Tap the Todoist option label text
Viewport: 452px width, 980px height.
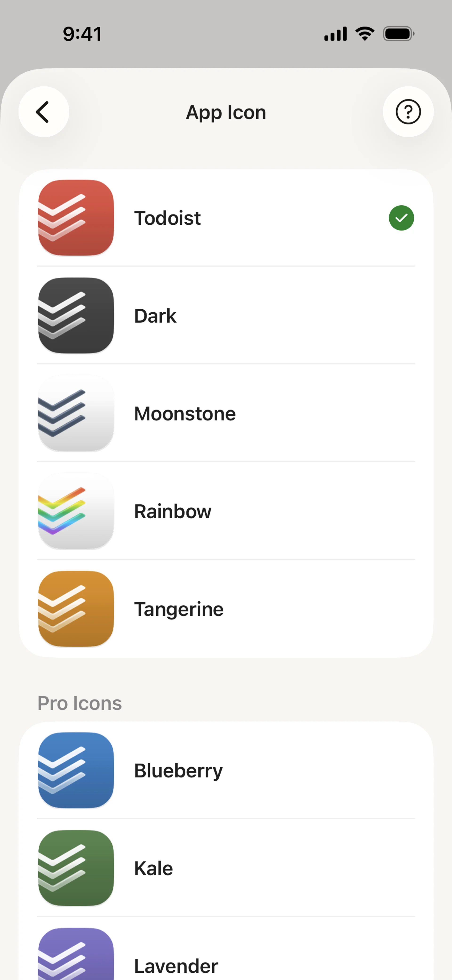pyautogui.click(x=167, y=218)
